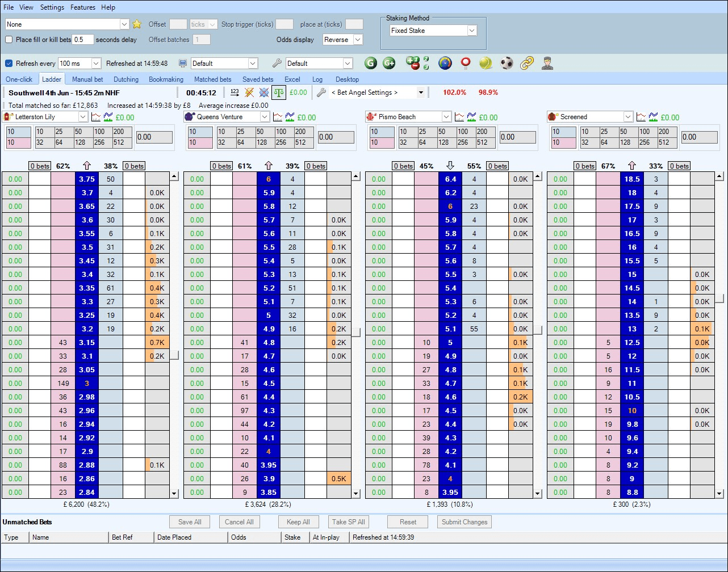Click the bookmaker figure icon in the toolbar
This screenshot has height=572, width=728.
click(547, 64)
